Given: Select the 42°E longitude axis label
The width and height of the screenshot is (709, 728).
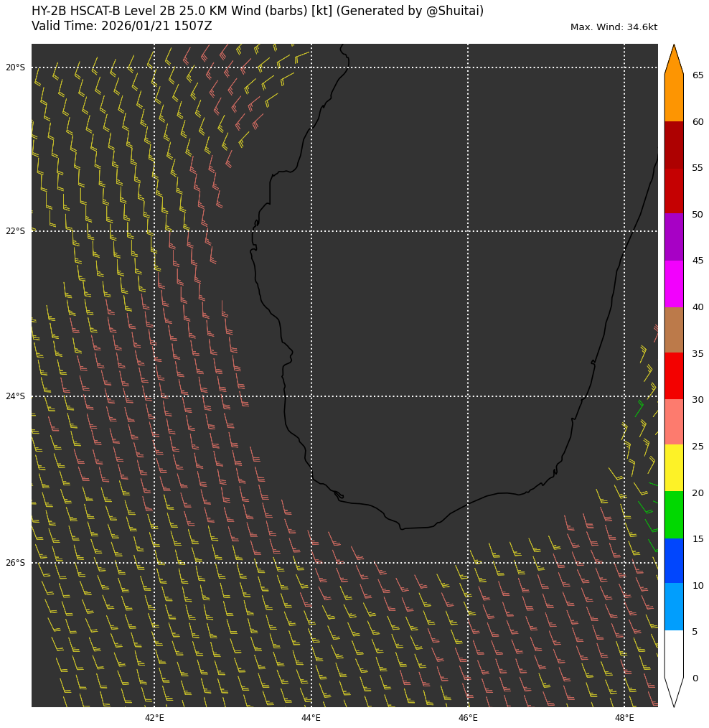Looking at the screenshot, I should point(154,717).
